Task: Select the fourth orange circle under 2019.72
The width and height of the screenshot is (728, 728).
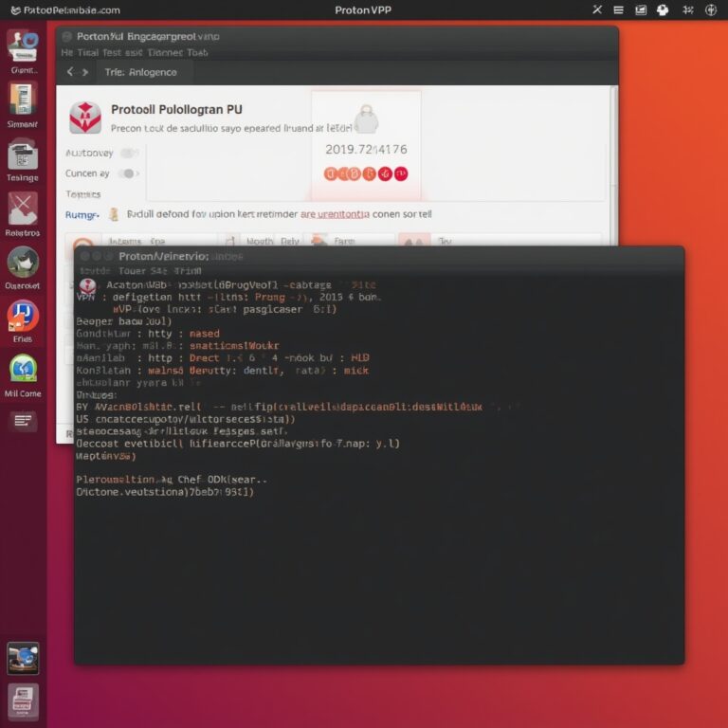Action: point(369,174)
